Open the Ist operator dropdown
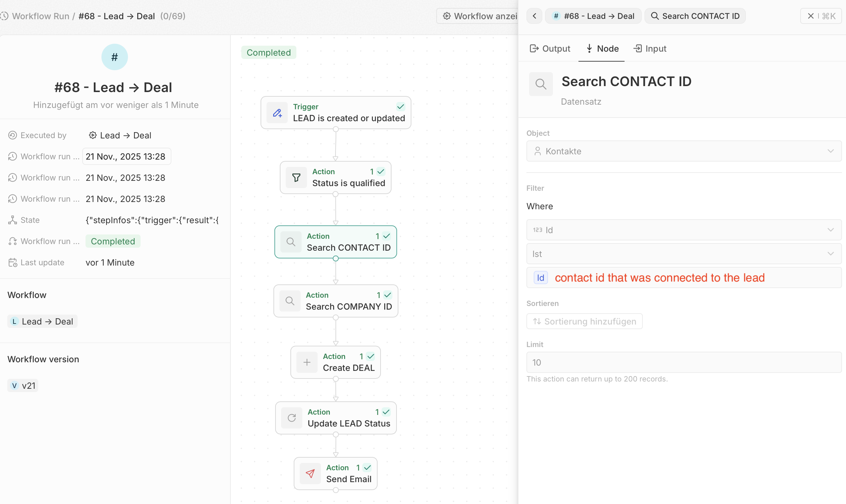This screenshot has width=846, height=504. click(x=684, y=254)
